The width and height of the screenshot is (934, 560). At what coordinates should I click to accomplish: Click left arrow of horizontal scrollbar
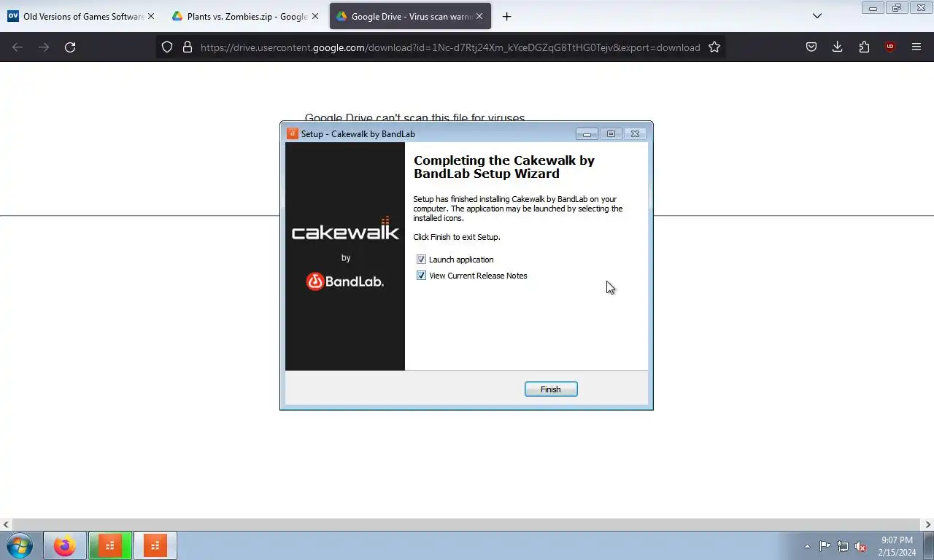point(6,524)
